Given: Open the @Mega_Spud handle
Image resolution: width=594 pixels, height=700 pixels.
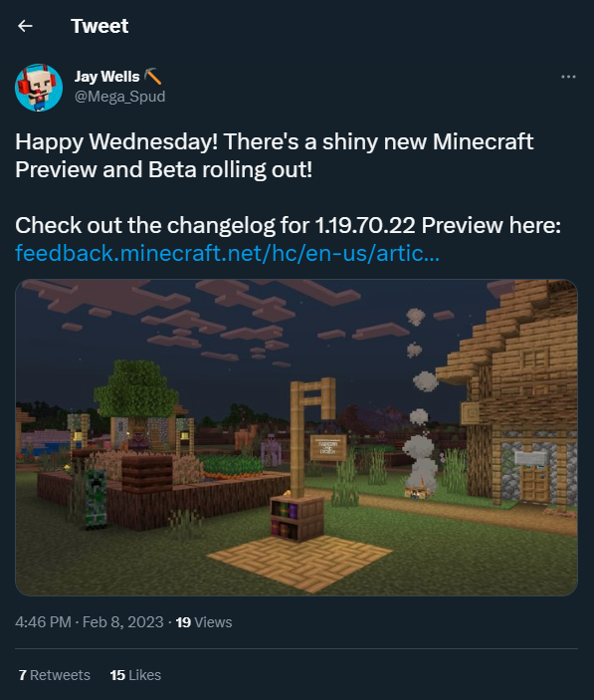Looking at the screenshot, I should point(120,97).
